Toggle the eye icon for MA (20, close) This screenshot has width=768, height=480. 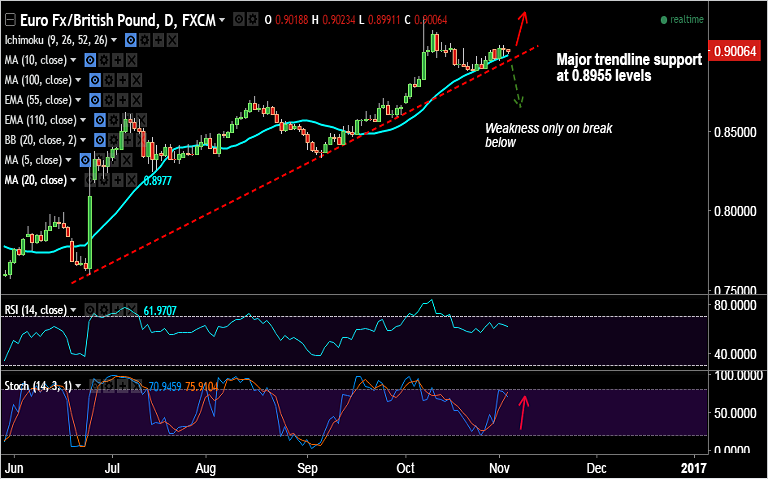tap(90, 180)
